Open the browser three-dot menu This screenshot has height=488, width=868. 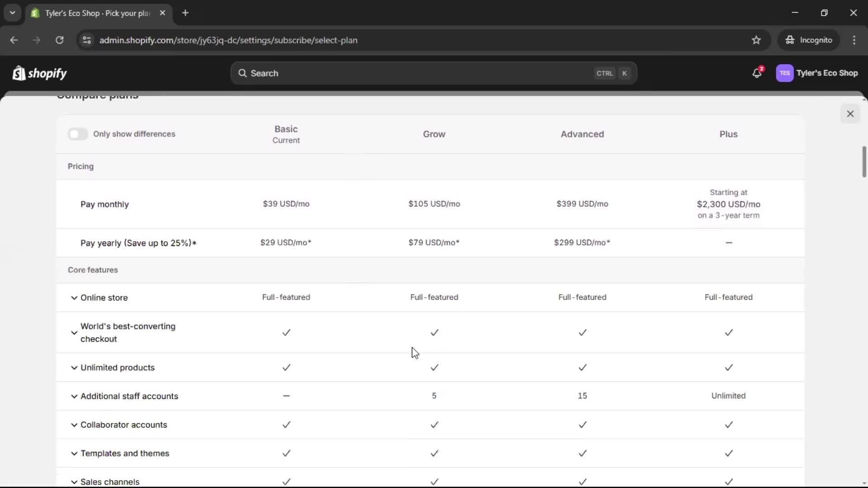pos(854,40)
